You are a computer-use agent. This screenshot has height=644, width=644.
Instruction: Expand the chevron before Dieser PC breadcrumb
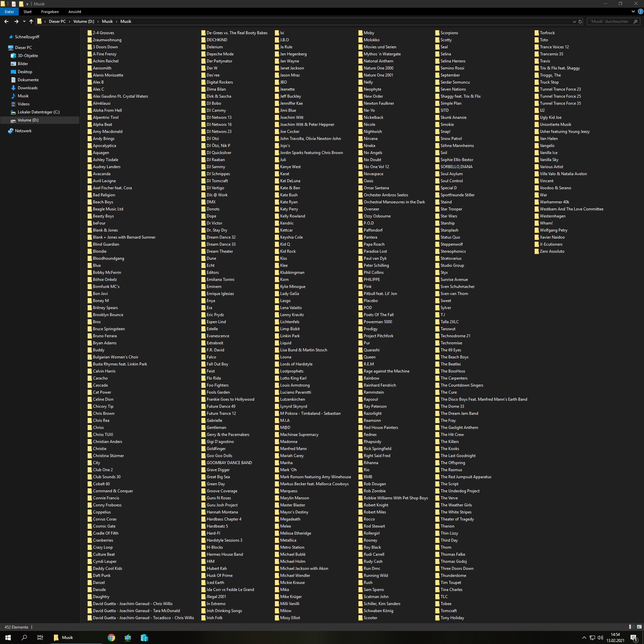tap(45, 21)
